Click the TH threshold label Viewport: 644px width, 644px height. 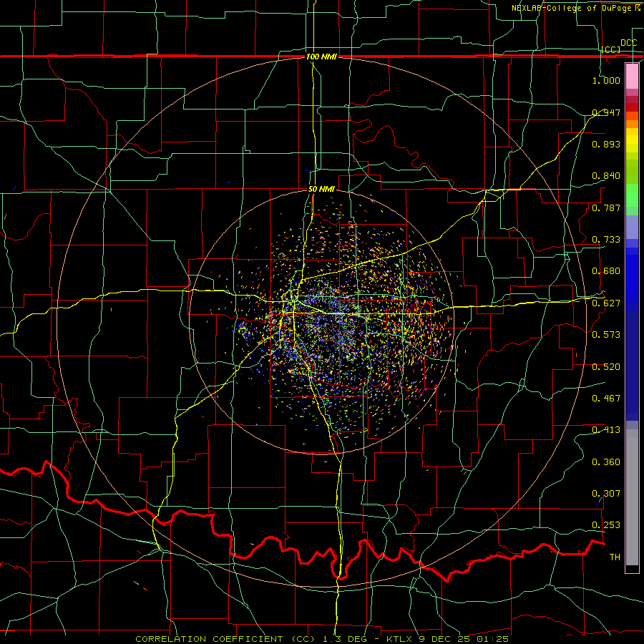[x=615, y=557]
